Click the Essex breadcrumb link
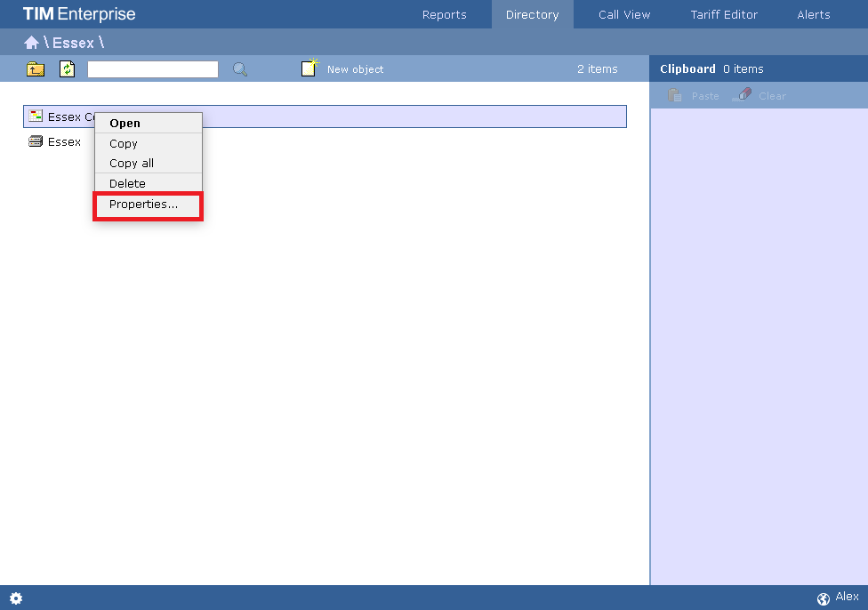The image size is (868, 610). pos(73,43)
